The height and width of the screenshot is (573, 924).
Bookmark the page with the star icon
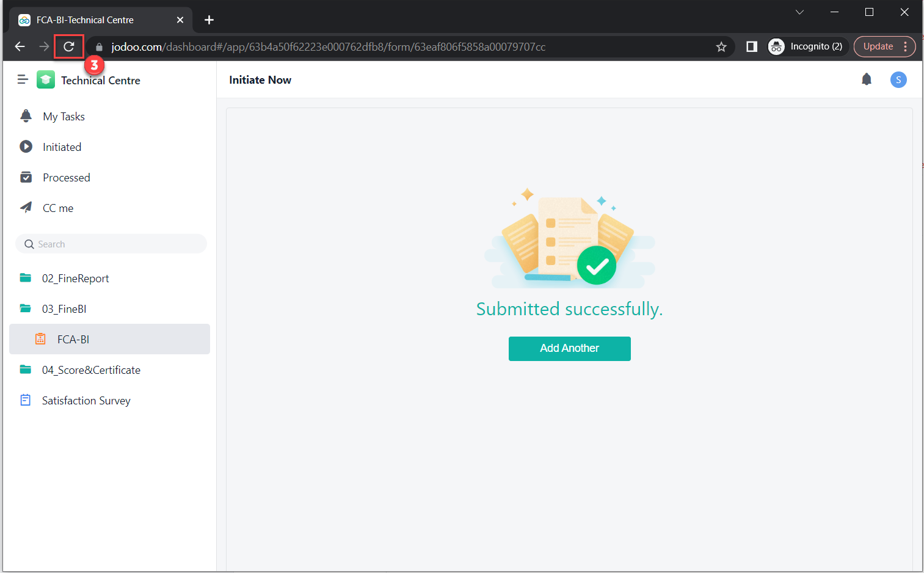[x=721, y=46]
